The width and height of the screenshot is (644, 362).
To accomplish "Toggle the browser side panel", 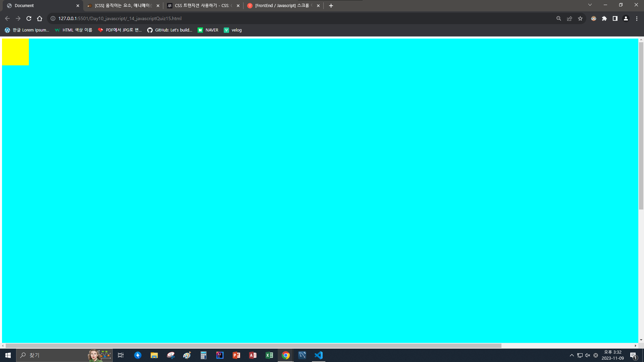I will (615, 18).
